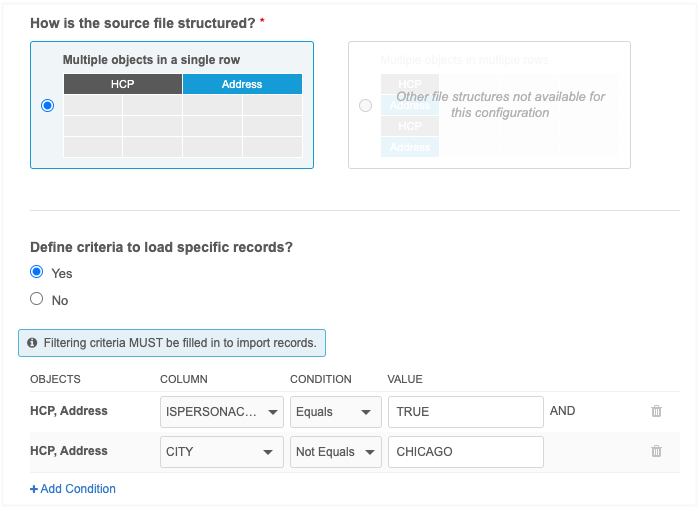The width and height of the screenshot is (700, 508).
Task: Click the AND operator label
Action: 562,411
